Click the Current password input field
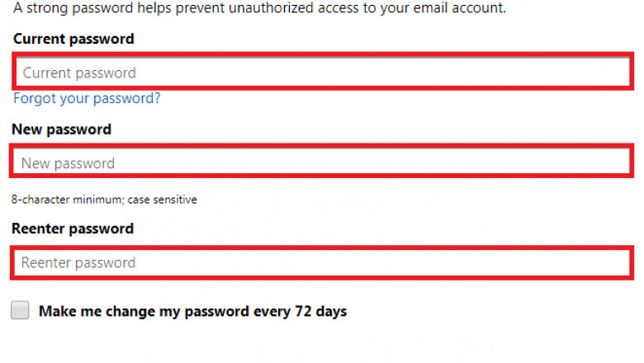 coord(322,73)
